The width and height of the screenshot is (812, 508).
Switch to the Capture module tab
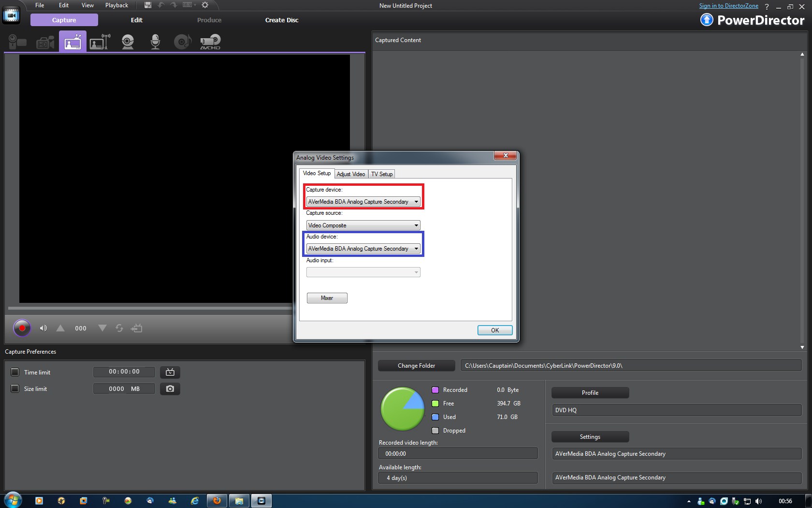tap(64, 20)
